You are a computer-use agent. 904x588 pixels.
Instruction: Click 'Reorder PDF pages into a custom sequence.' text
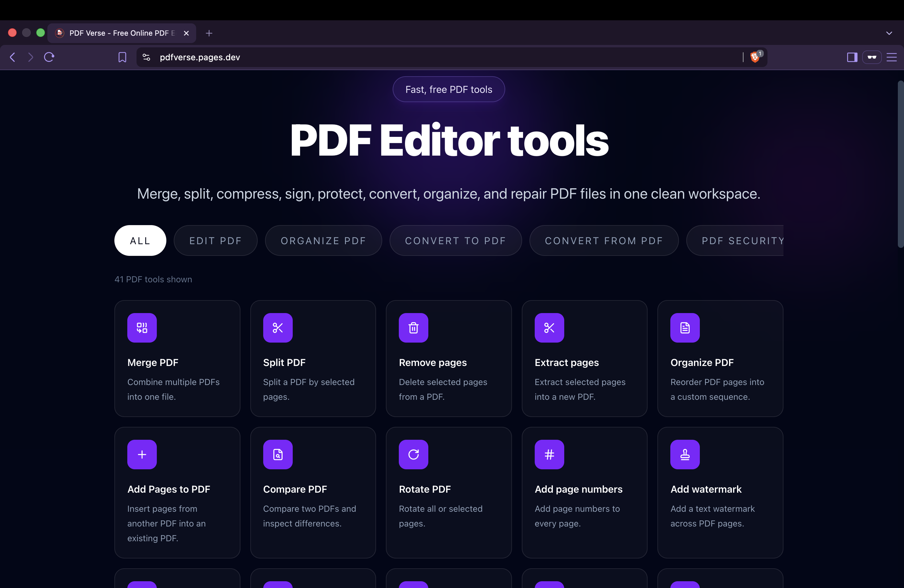(717, 389)
